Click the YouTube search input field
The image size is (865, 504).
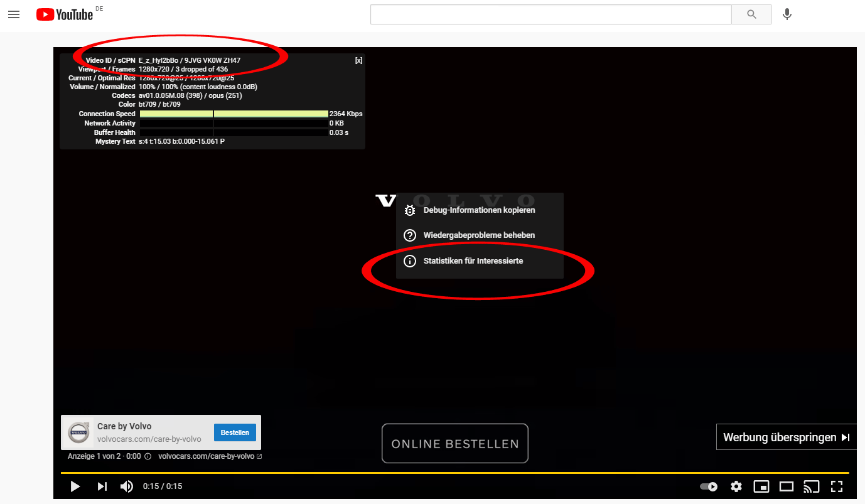pos(551,14)
